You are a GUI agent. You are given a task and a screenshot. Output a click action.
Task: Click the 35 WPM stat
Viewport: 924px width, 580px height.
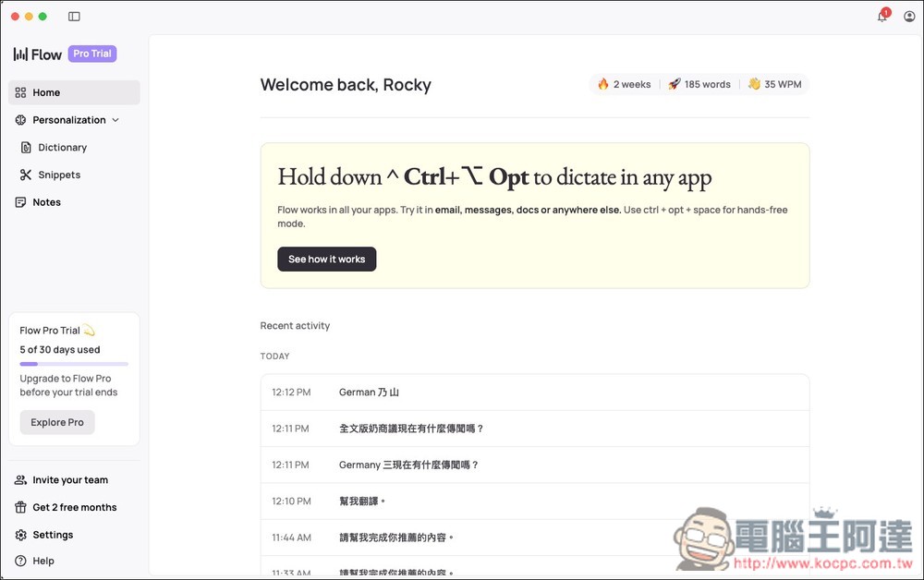[x=774, y=84]
